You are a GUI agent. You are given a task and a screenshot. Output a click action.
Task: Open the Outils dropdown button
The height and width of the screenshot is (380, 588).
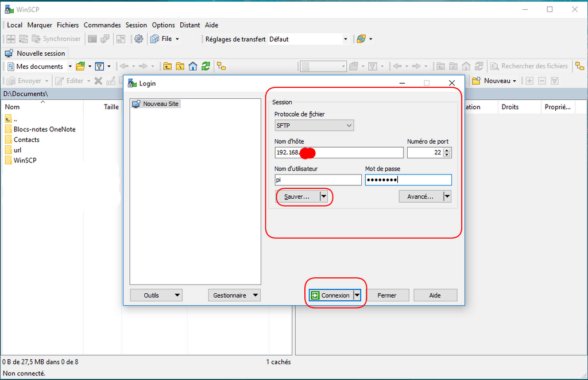156,295
